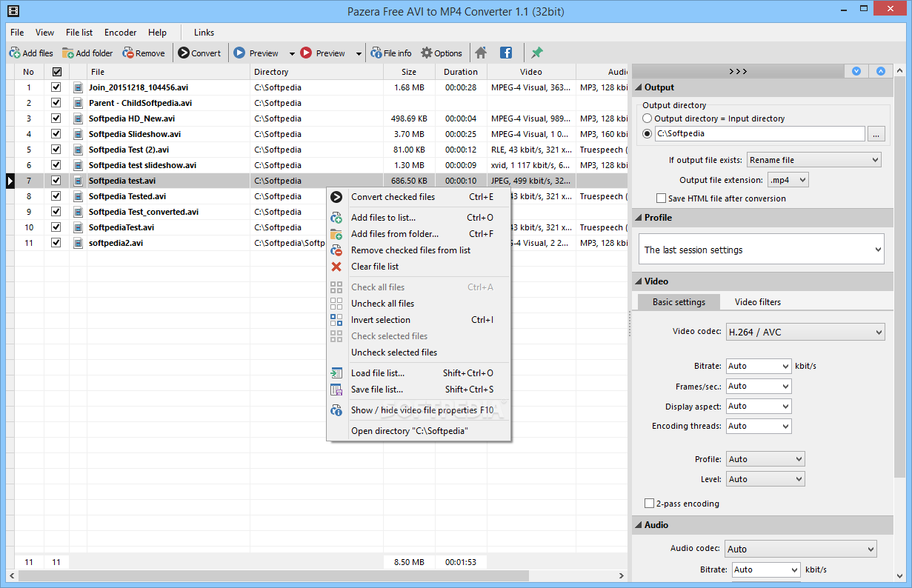Click the Add files toolbar icon
Viewport: 912px width, 588px height.
pos(14,53)
